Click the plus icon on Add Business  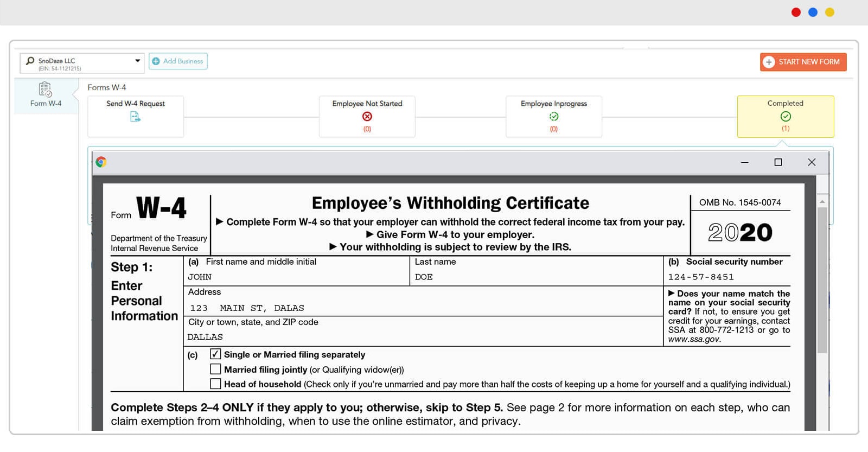156,61
